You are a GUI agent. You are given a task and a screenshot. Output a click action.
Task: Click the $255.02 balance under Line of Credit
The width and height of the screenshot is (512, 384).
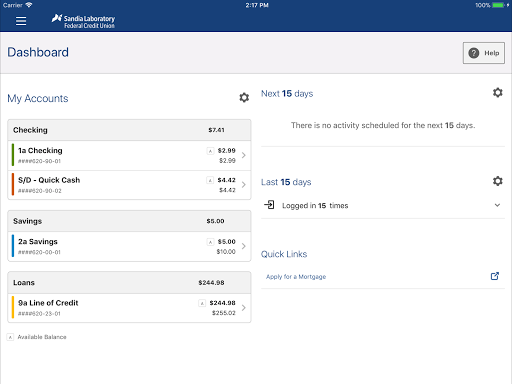click(224, 313)
